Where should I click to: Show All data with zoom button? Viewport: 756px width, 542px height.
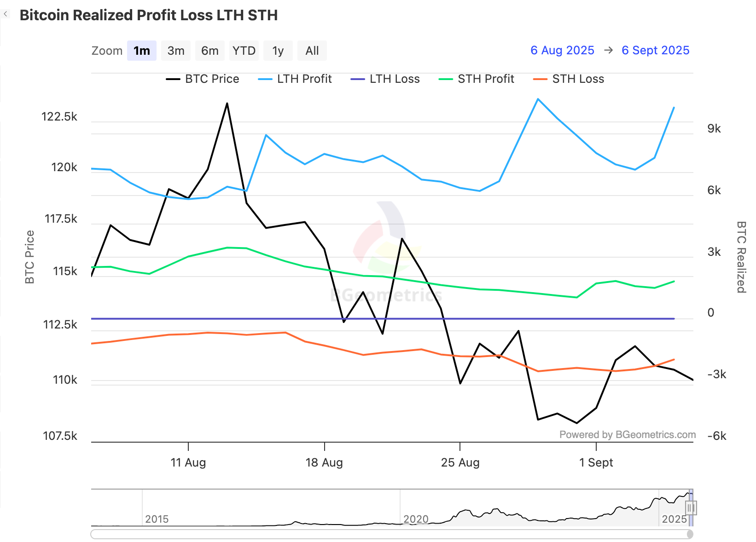[x=312, y=51]
